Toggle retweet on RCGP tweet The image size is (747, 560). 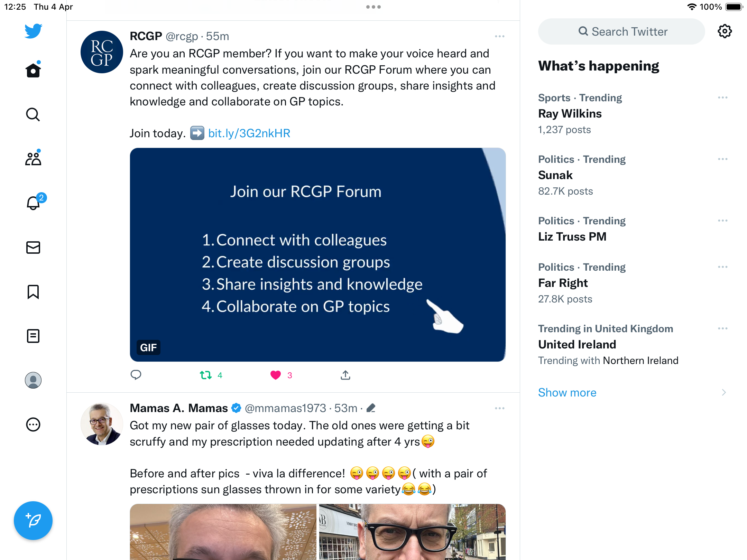coord(206,375)
